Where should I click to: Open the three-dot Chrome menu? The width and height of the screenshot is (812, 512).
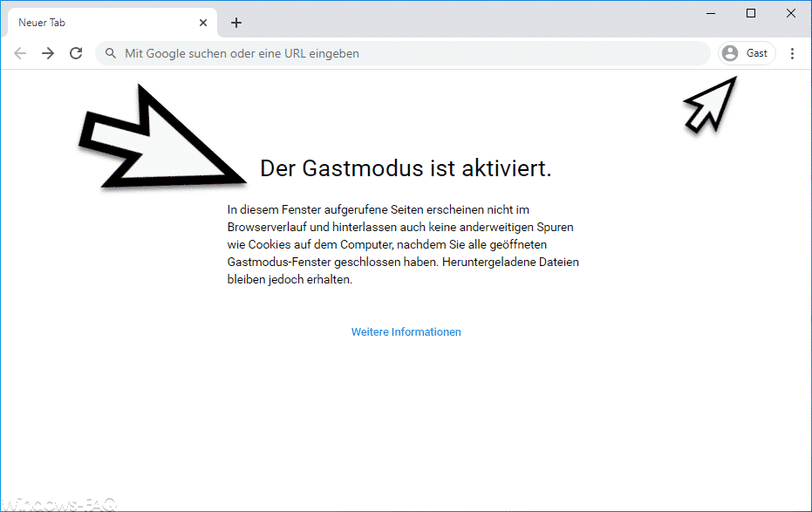click(792, 53)
